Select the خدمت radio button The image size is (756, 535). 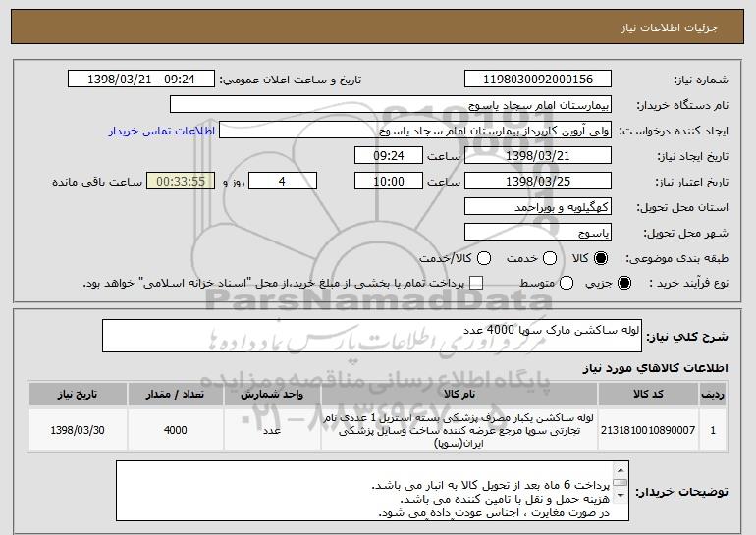[550, 259]
